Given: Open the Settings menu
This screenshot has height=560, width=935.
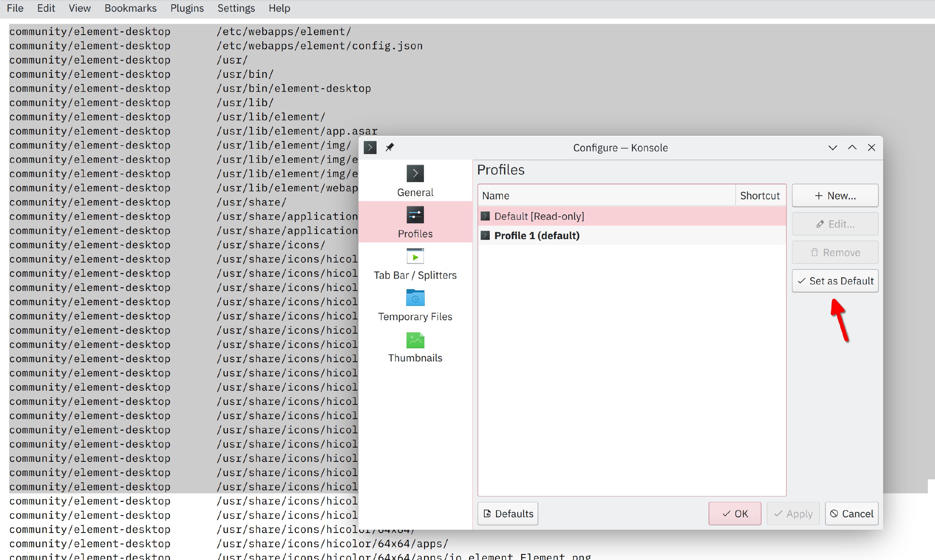Looking at the screenshot, I should pyautogui.click(x=236, y=8).
